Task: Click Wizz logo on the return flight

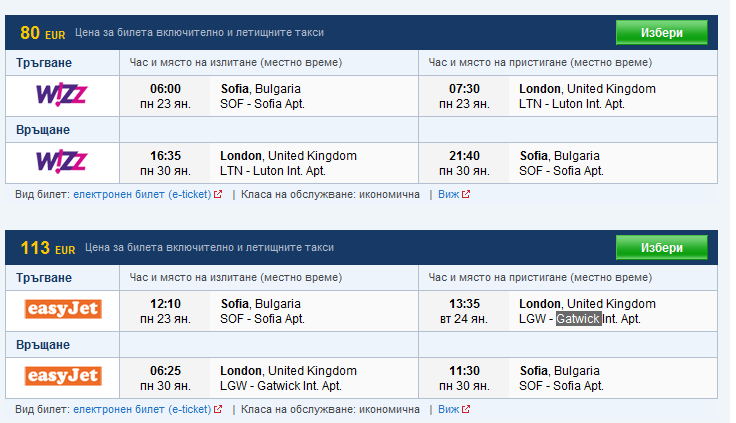Action: click(x=61, y=162)
